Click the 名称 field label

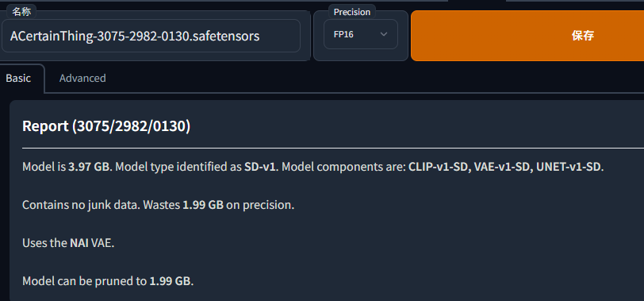tap(21, 12)
